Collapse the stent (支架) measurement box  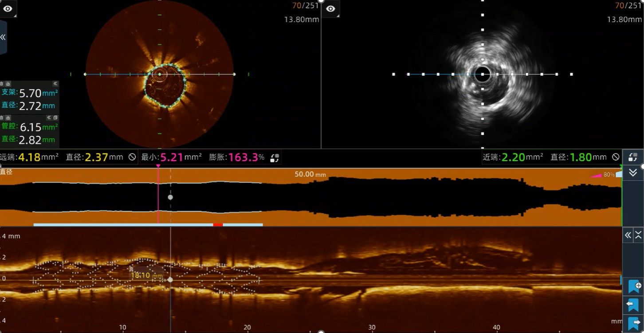point(55,83)
